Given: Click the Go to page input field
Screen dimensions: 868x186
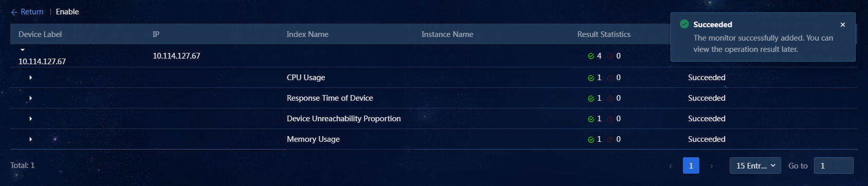Looking at the screenshot, I should [833, 165].
